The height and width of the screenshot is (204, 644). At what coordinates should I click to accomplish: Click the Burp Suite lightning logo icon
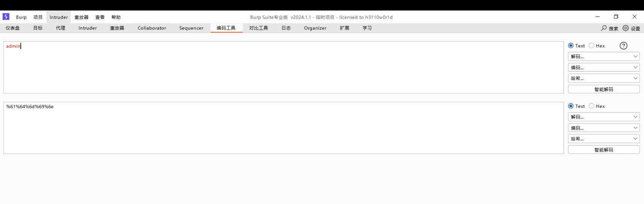point(6,17)
